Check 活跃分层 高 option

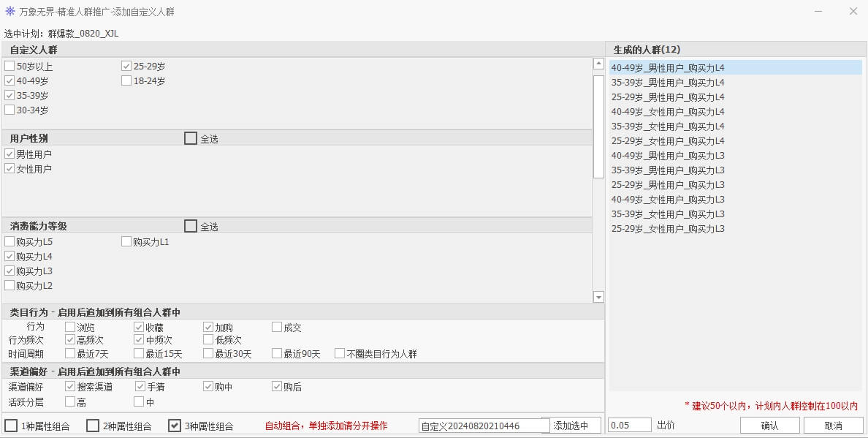tap(70, 401)
